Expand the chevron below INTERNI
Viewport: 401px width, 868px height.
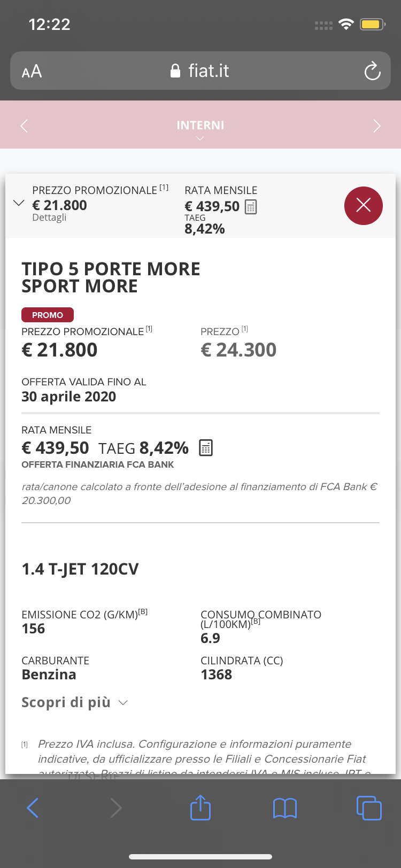point(200,139)
